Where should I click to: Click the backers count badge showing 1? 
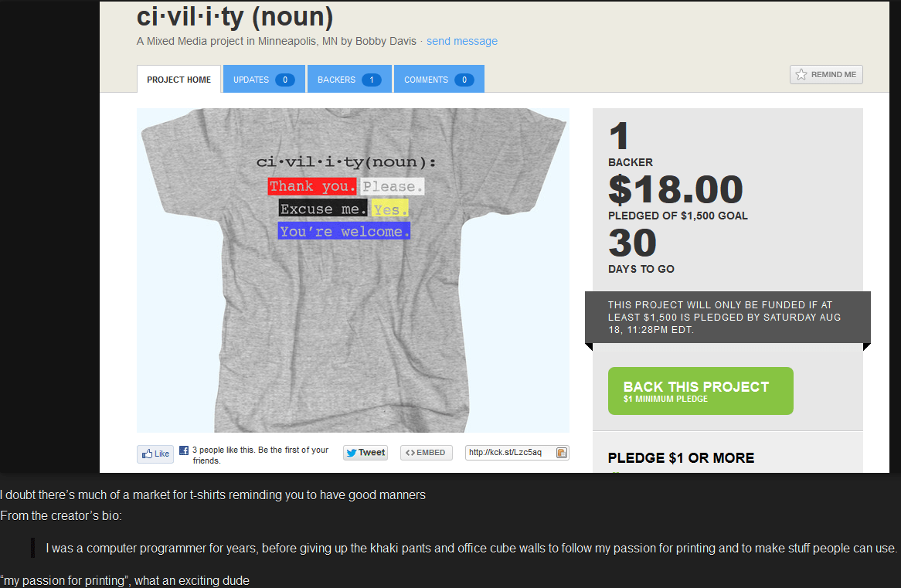click(x=371, y=80)
